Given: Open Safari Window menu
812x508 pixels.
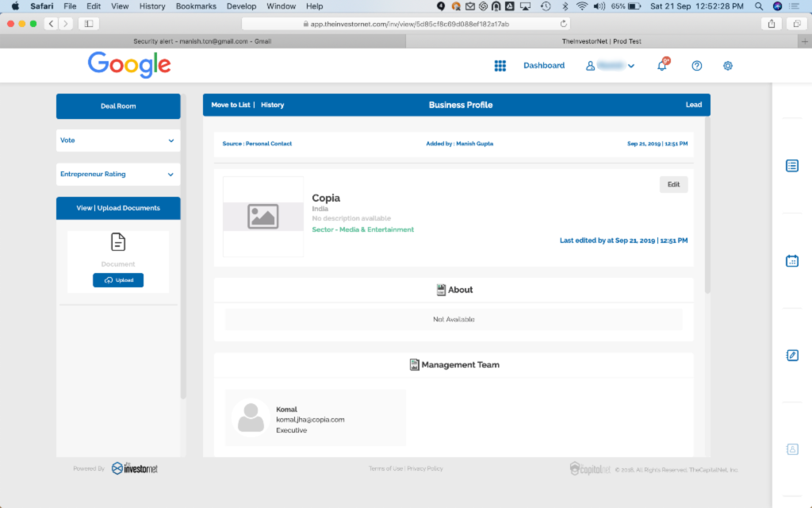Looking at the screenshot, I should [x=282, y=6].
